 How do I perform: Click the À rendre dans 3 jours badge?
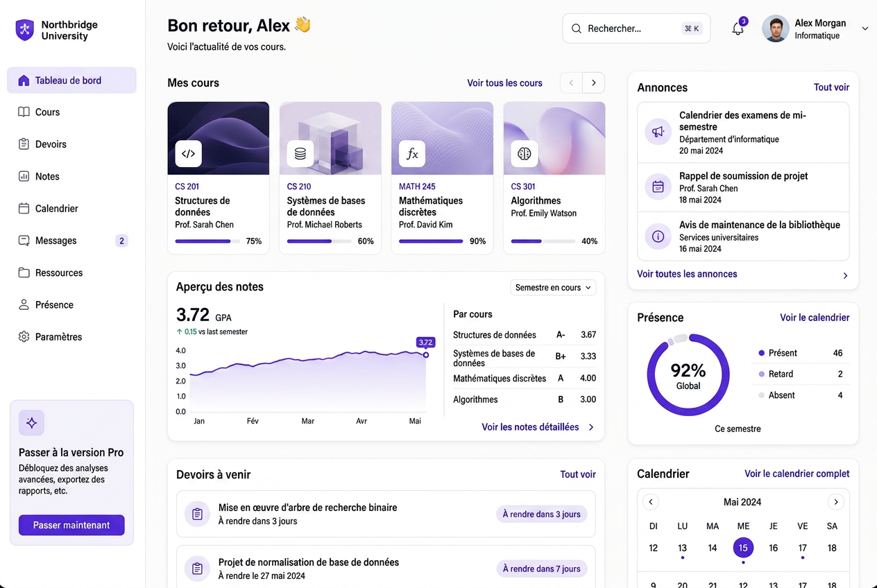pos(541,514)
